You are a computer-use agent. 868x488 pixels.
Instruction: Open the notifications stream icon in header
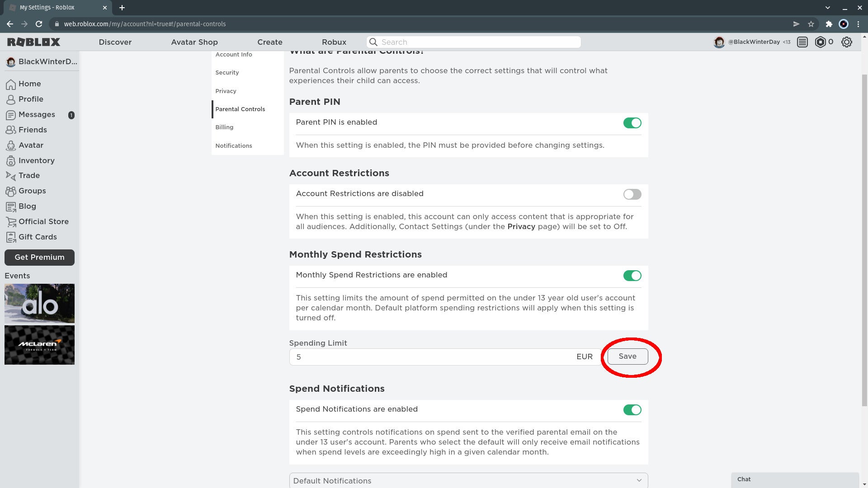pyautogui.click(x=802, y=42)
